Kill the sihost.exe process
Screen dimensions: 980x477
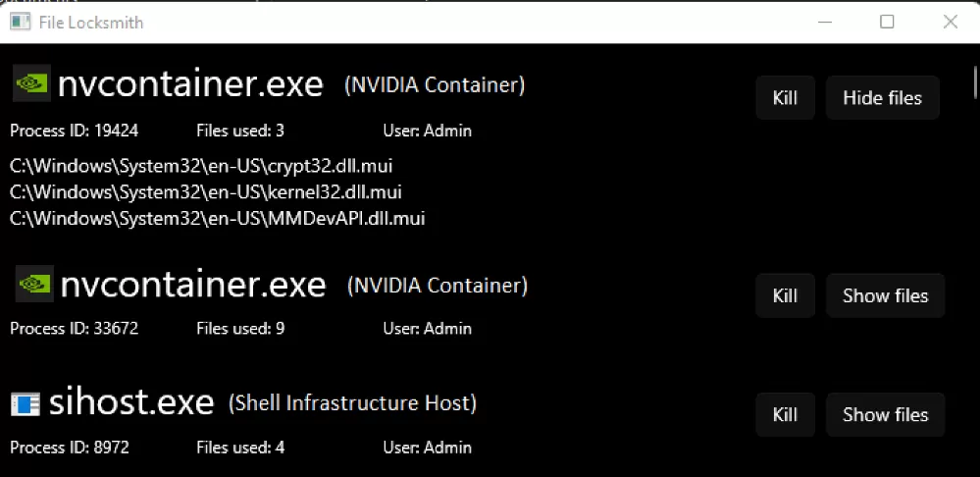tap(785, 414)
